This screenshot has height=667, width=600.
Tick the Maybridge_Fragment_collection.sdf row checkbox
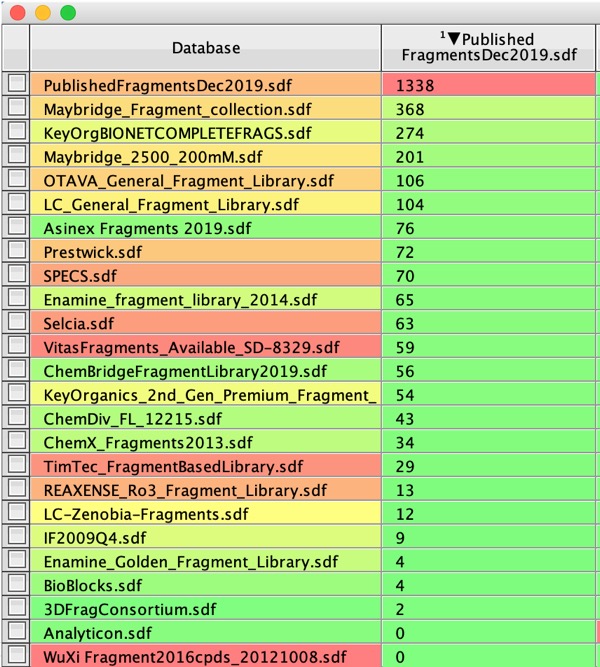[x=17, y=106]
